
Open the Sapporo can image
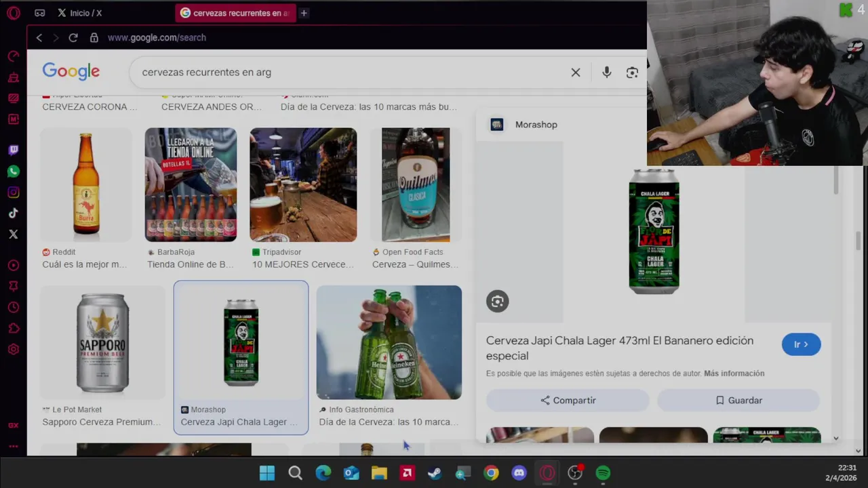[x=102, y=342]
